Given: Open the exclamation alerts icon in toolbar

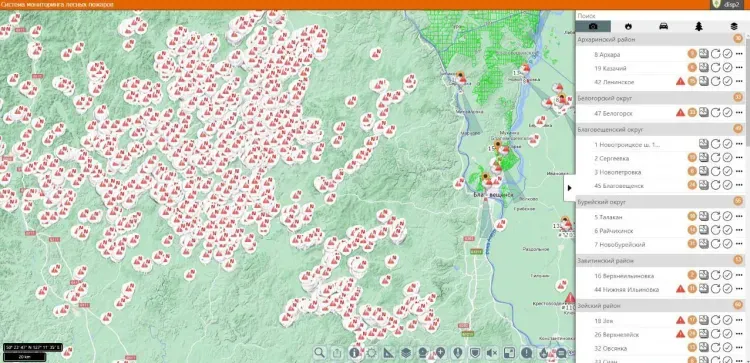Looking at the screenshot, I should click(x=526, y=353).
